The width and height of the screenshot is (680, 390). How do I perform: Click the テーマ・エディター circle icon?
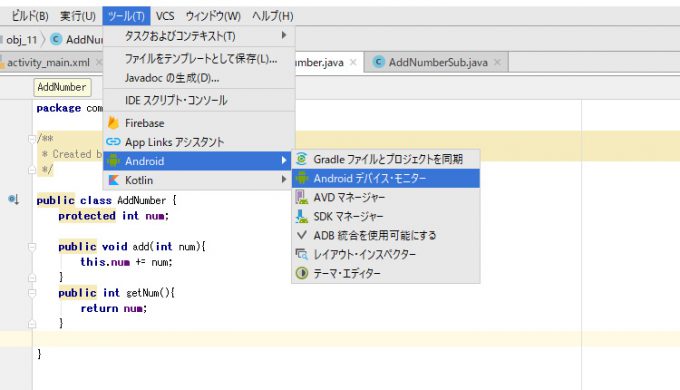click(301, 273)
